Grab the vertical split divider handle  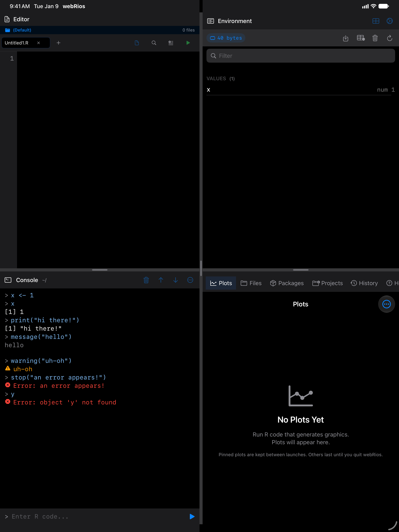pos(201,268)
